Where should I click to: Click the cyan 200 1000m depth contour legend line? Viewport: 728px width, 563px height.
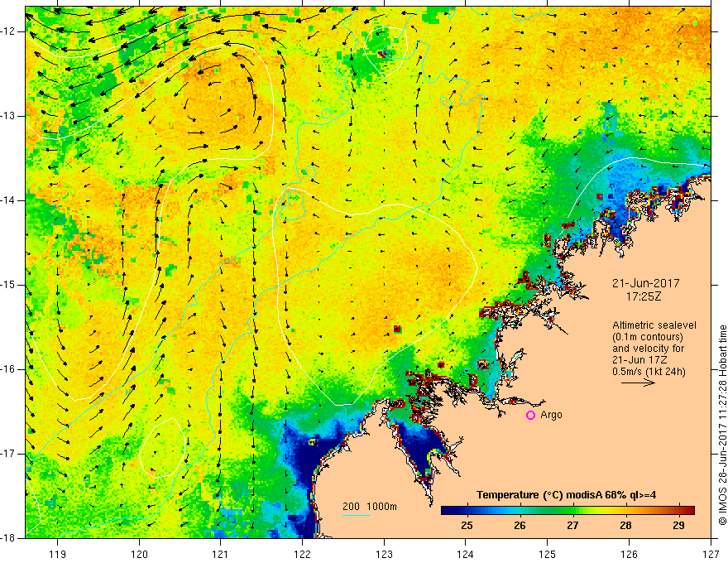click(357, 515)
